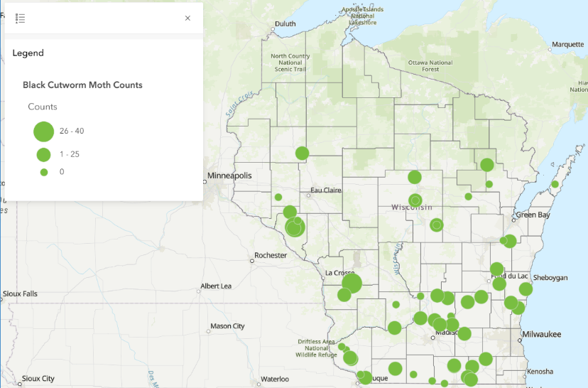588x388 pixels.
Task: Select the Minneapolis city label on map
Action: pyautogui.click(x=229, y=176)
